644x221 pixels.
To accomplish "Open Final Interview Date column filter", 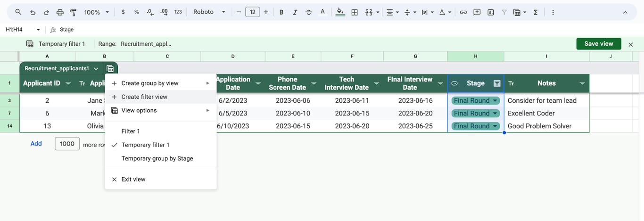I will click(441, 83).
